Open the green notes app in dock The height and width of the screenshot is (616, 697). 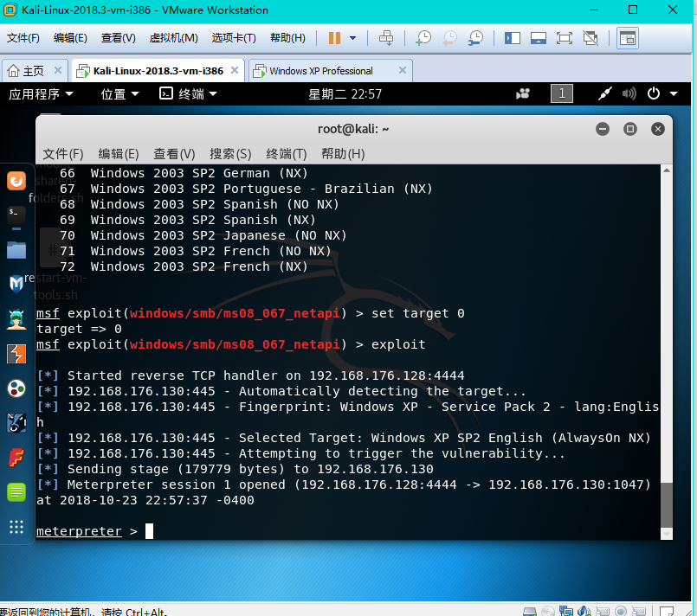16,492
